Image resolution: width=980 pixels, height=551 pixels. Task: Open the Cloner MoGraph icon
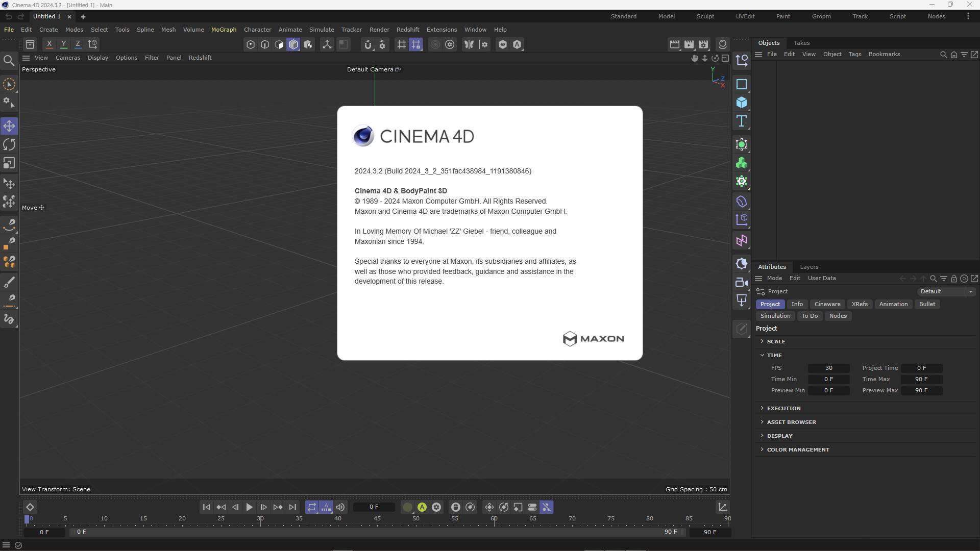(742, 163)
